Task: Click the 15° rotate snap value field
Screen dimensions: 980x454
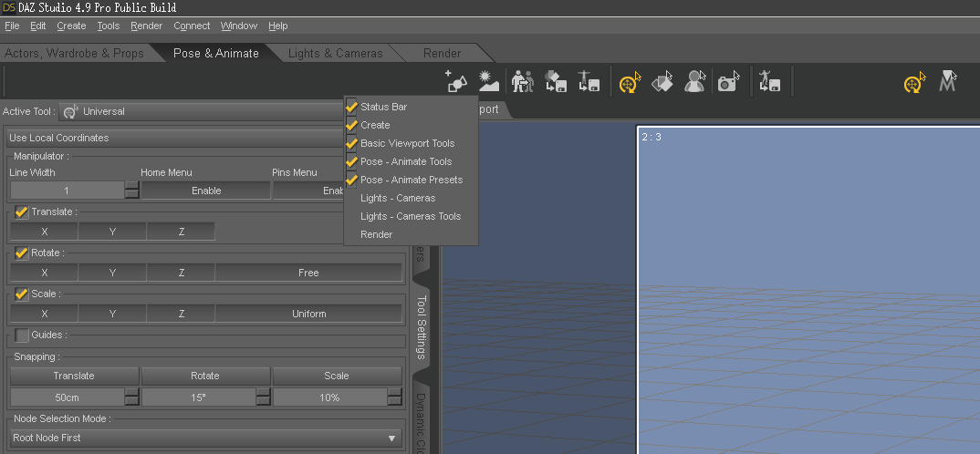Action: coord(199,397)
